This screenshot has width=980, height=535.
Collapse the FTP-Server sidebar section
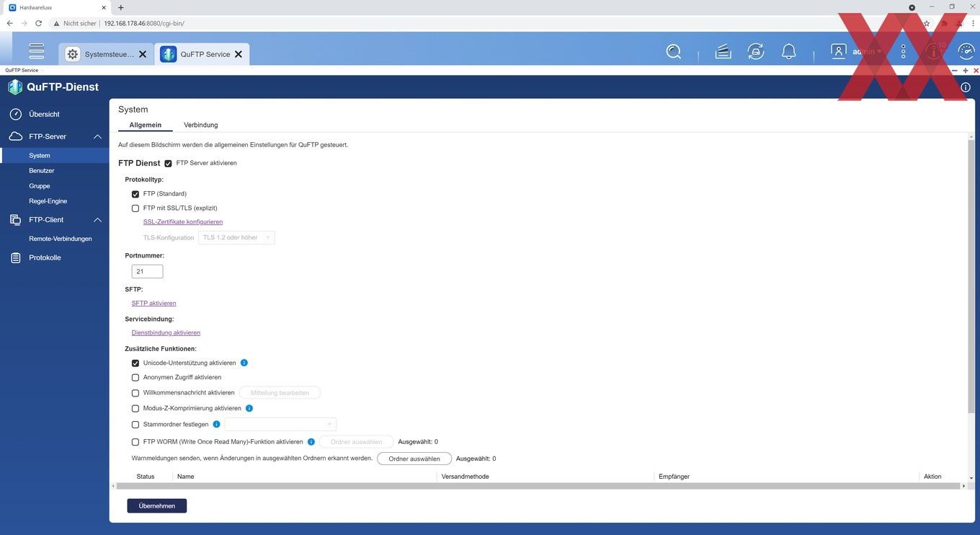[97, 136]
